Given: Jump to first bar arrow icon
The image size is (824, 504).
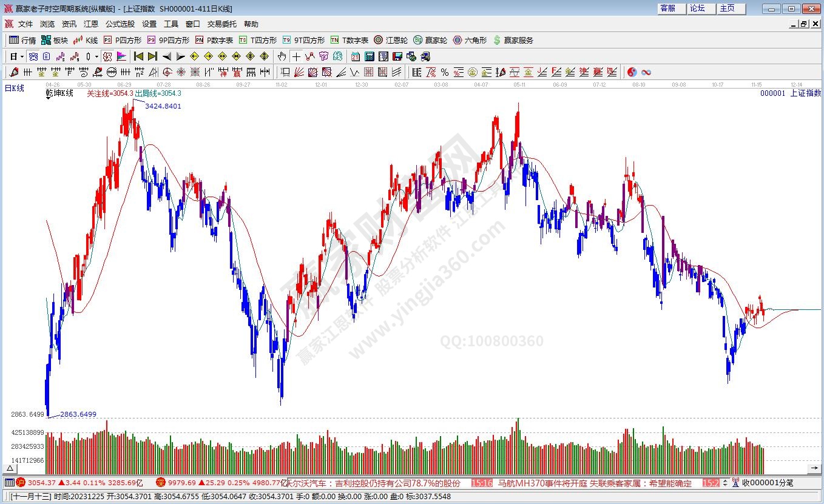Looking at the screenshot, I should click(138, 56).
